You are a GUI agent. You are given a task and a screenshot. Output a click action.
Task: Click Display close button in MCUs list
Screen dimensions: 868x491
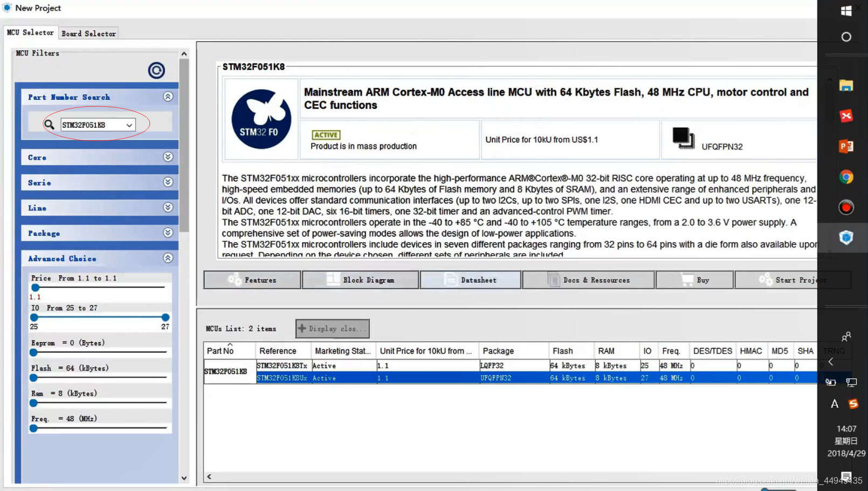pyautogui.click(x=333, y=329)
